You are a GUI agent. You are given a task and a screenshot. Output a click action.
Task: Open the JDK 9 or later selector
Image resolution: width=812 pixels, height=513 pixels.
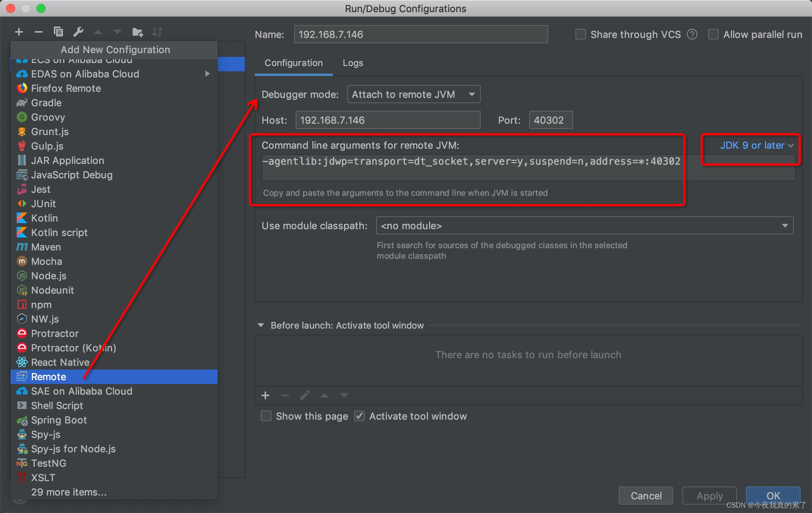pyautogui.click(x=756, y=146)
